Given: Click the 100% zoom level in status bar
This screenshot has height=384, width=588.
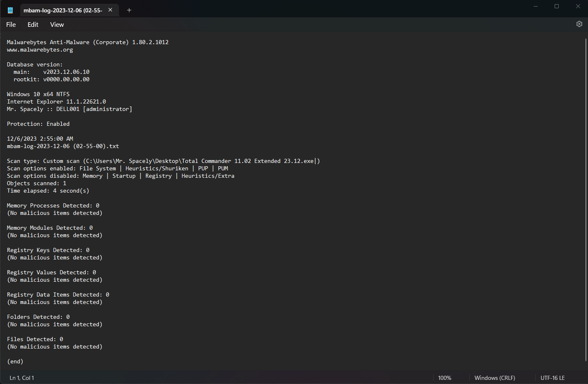Looking at the screenshot, I should 445,378.
